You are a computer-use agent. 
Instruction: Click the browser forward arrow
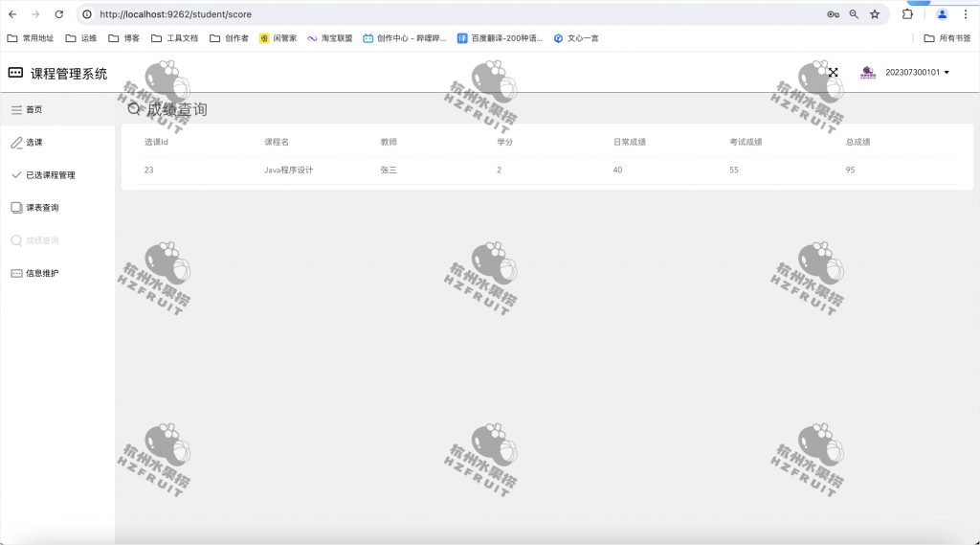tap(35, 14)
